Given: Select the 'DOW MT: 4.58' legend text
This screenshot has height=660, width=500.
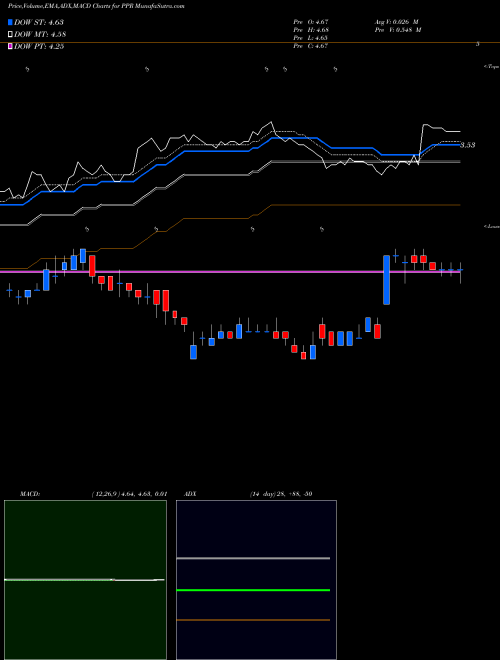Looking at the screenshot, I should pos(40,35).
